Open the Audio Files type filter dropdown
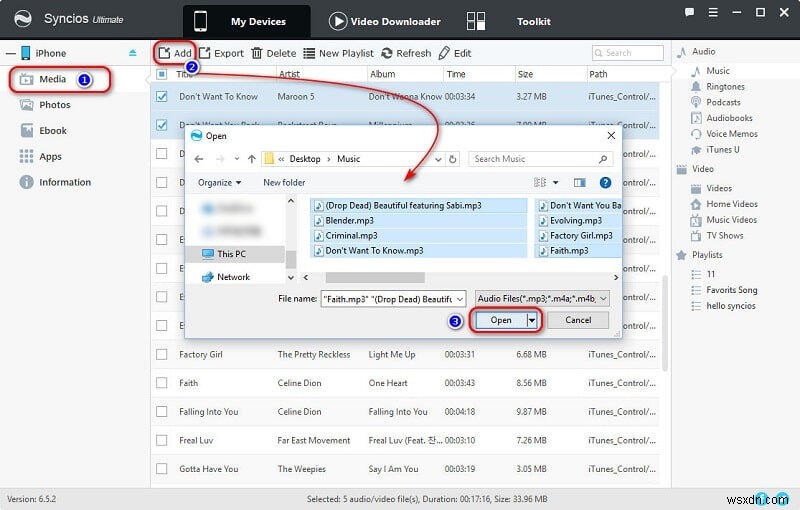This screenshot has height=510, width=800. coord(604,299)
